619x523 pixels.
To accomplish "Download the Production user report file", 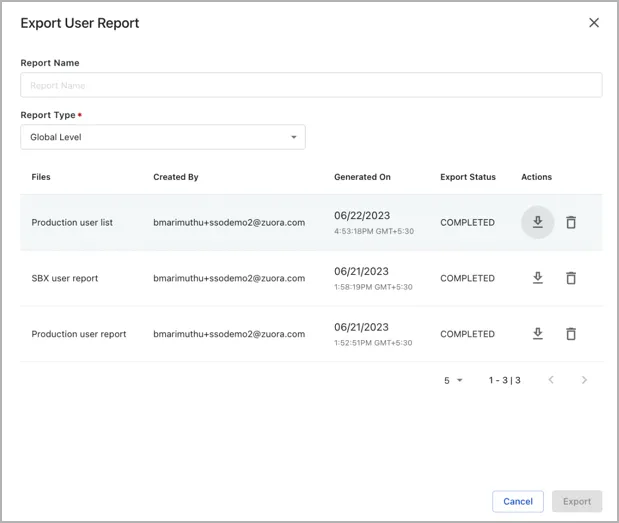I will tap(537, 334).
